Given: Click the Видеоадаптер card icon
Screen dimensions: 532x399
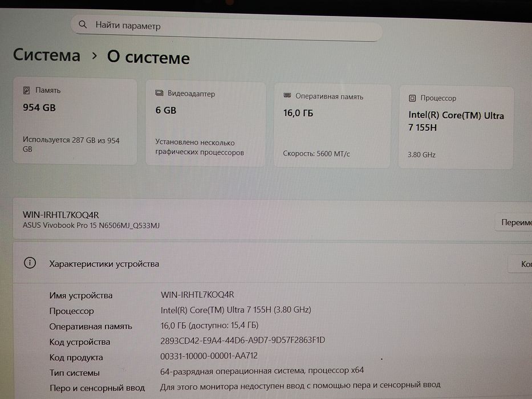Looking at the screenshot, I should (159, 93).
